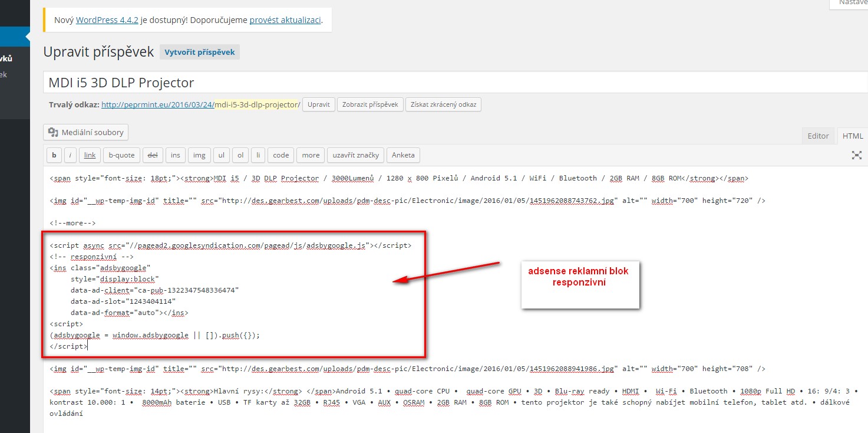The height and width of the screenshot is (433, 868).
Task: Click the span line starting font-size: 18pt
Action: (x=400, y=178)
